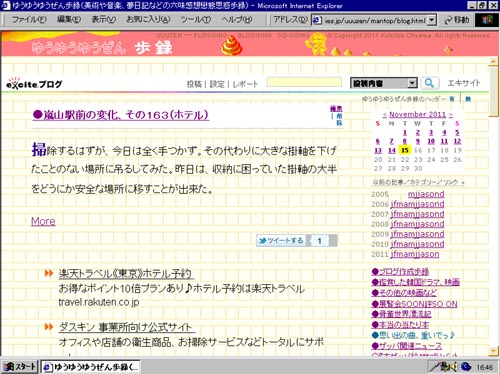The width and height of the screenshot is (500, 374).
Task: Click the orange arrow icon beside ダスキン ad
Action: (x=49, y=327)
